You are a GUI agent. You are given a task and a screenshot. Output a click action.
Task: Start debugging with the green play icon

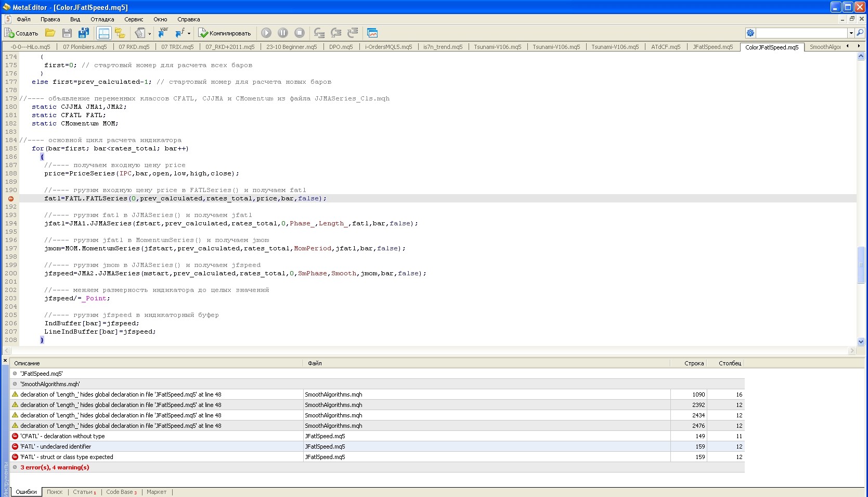click(x=266, y=33)
